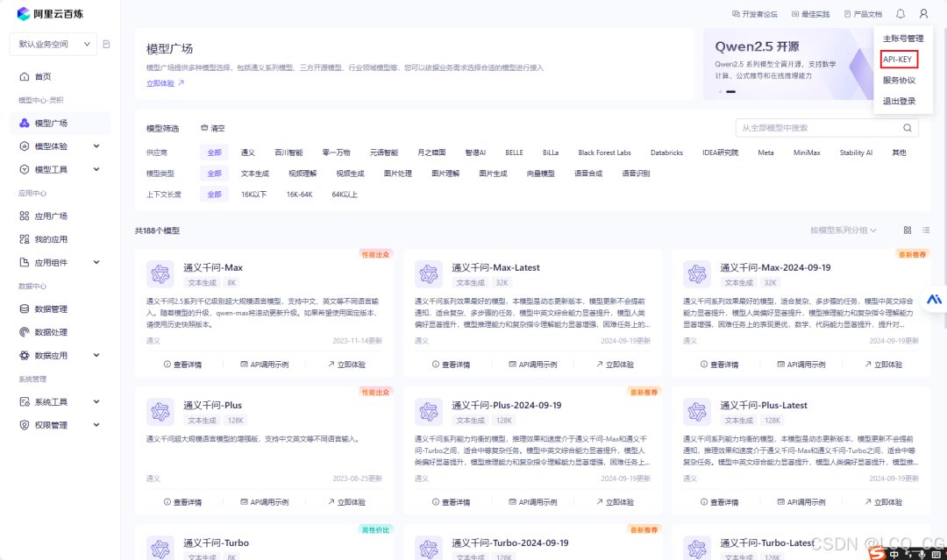
Task: View 查看详情 for 通义千问-Max-Latest
Action: coord(452,365)
